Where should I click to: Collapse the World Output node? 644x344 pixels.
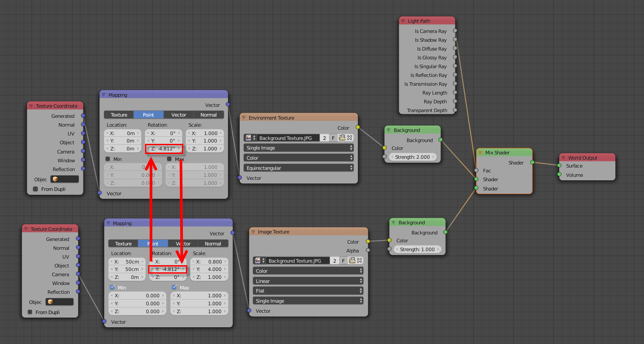tap(563, 158)
